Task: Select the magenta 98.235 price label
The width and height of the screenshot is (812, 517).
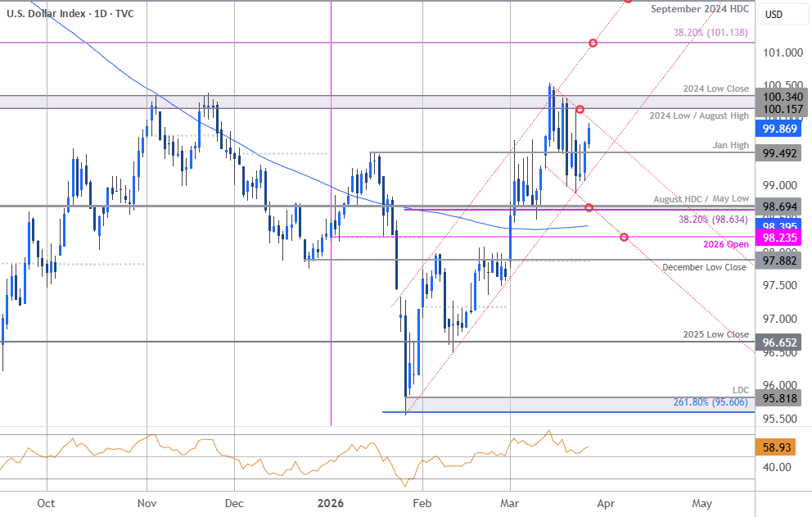Action: [x=780, y=238]
